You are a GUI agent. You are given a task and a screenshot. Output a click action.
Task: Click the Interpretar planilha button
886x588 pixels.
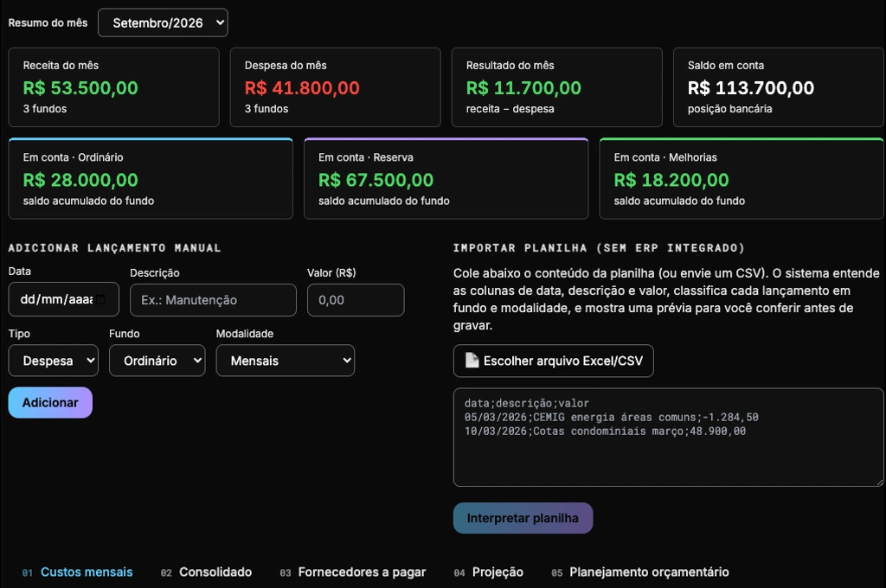point(523,518)
